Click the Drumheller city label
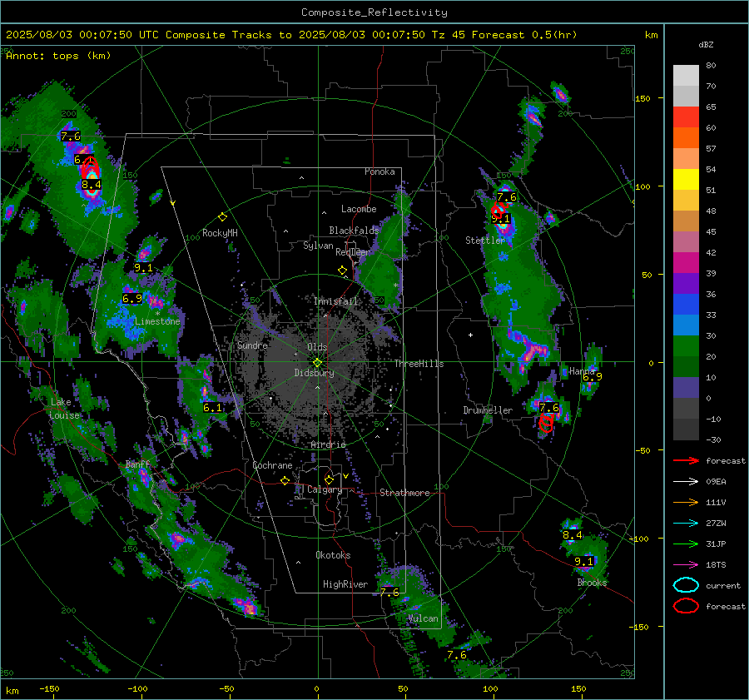749x700 pixels. 488,410
